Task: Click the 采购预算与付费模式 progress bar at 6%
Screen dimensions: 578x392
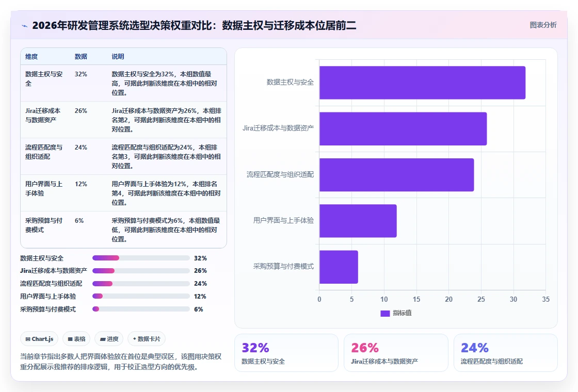Action: 141,309
